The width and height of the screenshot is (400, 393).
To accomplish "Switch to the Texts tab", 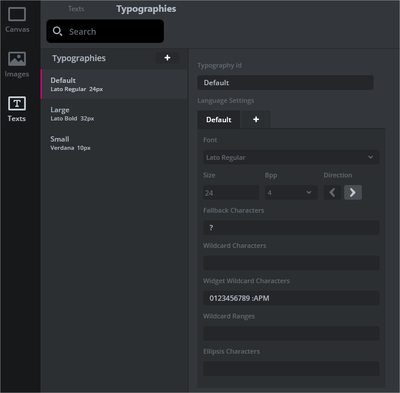I will coord(76,9).
